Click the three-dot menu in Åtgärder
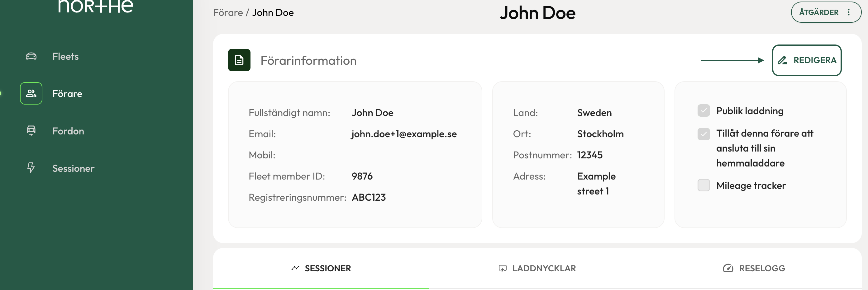This screenshot has width=868, height=290. (x=848, y=12)
